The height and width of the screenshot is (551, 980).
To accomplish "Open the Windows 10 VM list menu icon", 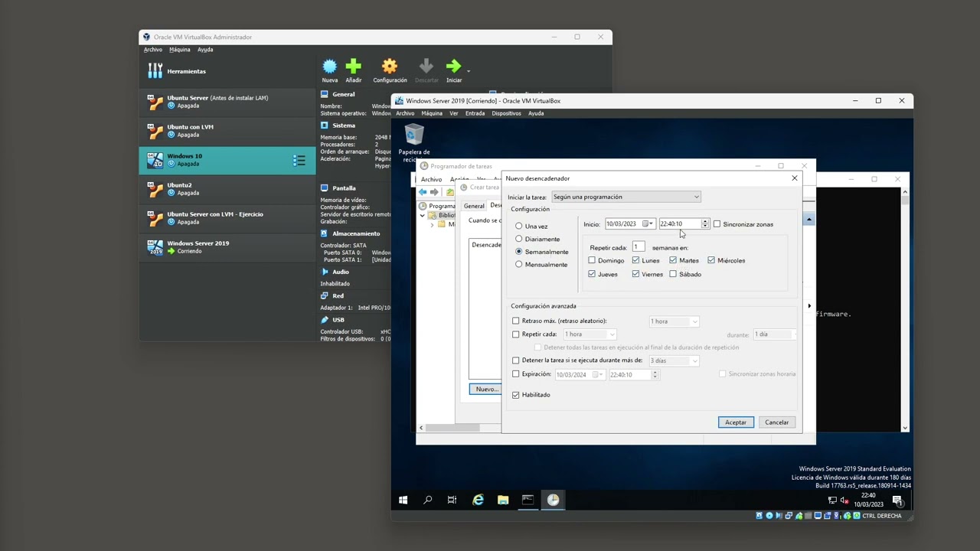I will point(299,161).
